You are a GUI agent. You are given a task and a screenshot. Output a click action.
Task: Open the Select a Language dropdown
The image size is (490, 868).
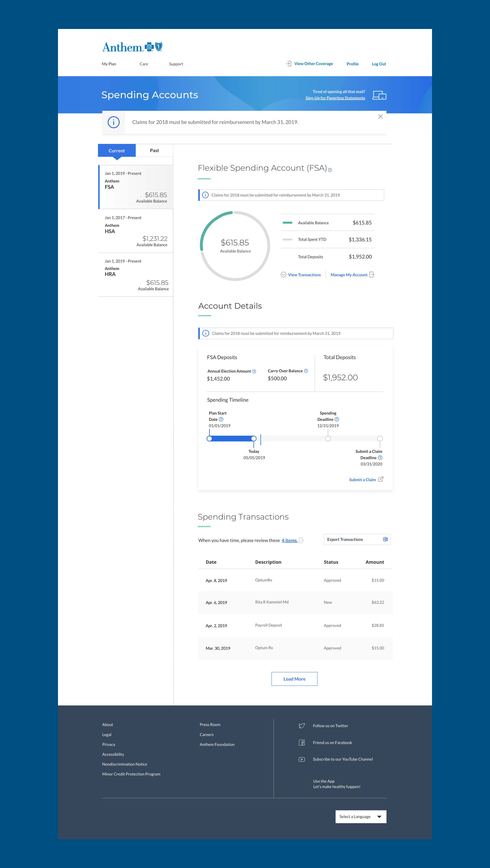pos(361,816)
